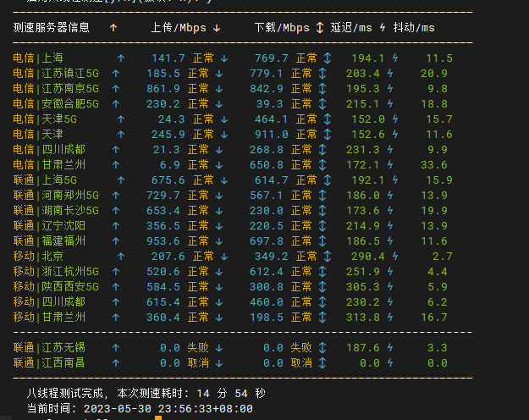
Task: Select the 电信|四川成都 server name
Action: pyautogui.click(x=49, y=149)
